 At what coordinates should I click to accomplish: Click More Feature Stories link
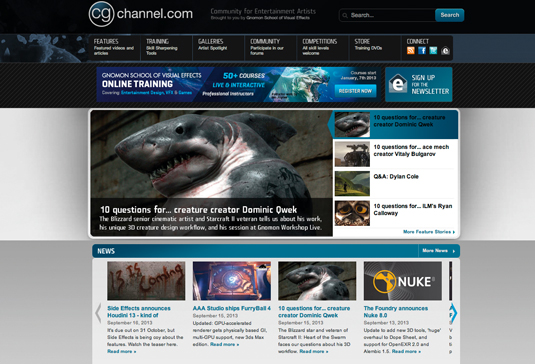[429, 232]
